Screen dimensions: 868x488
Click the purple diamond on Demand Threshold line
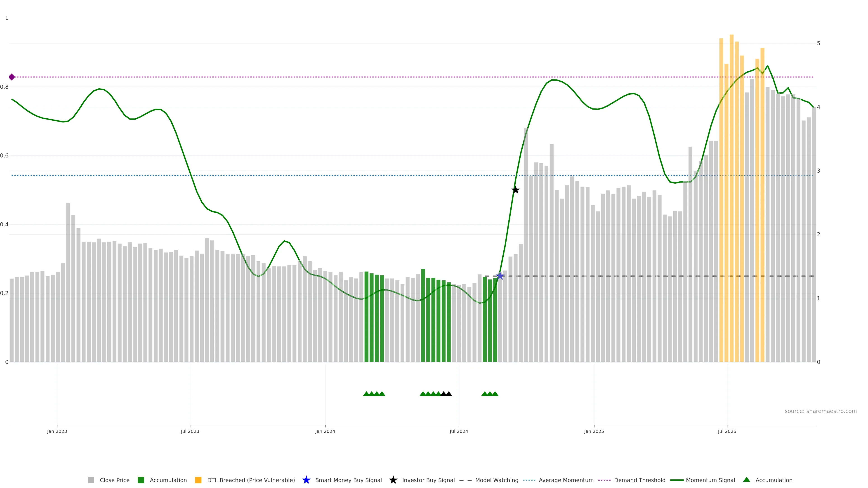tap(12, 77)
